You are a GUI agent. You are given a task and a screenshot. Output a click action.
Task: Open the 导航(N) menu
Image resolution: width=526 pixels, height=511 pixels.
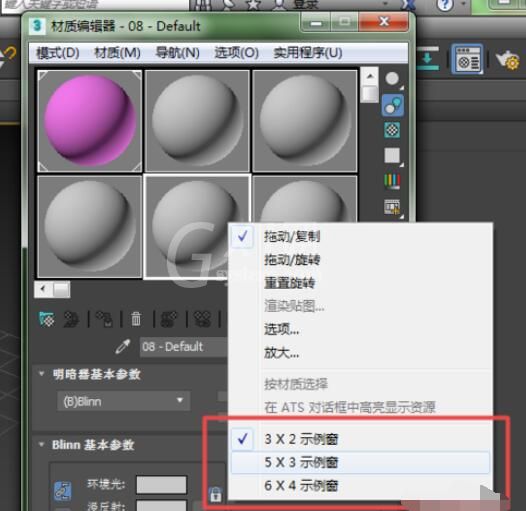tap(177, 53)
